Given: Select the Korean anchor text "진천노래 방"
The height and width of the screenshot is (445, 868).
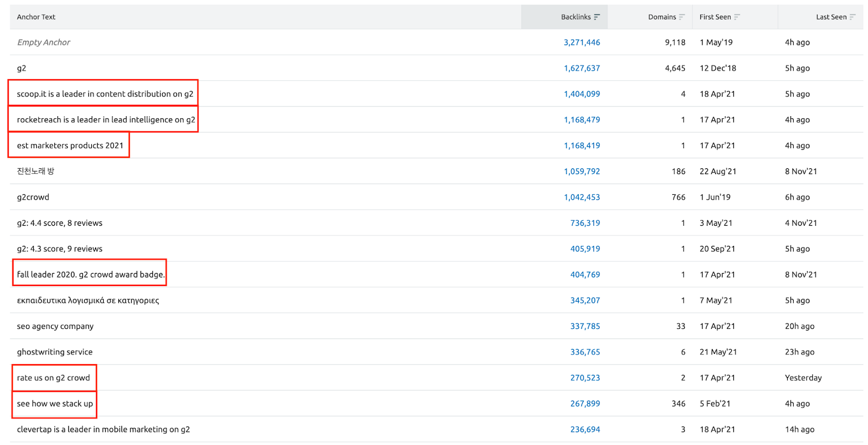Looking at the screenshot, I should tap(35, 171).
